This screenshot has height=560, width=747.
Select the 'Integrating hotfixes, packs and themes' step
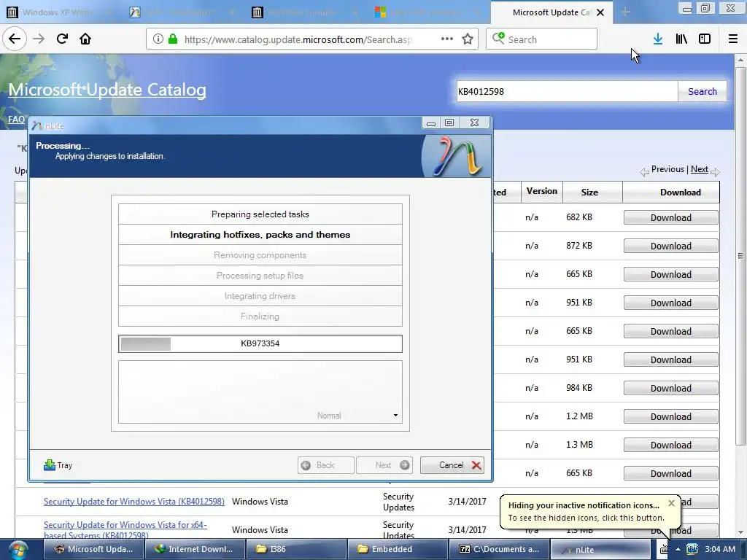pos(260,234)
